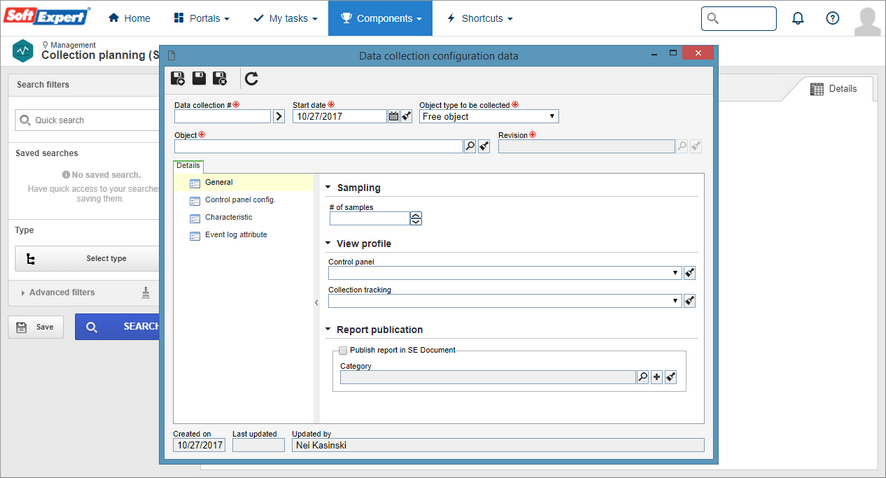Image resolution: width=886 pixels, height=478 pixels.
Task: Maximize the Data collection configuration dialog
Action: click(x=673, y=53)
